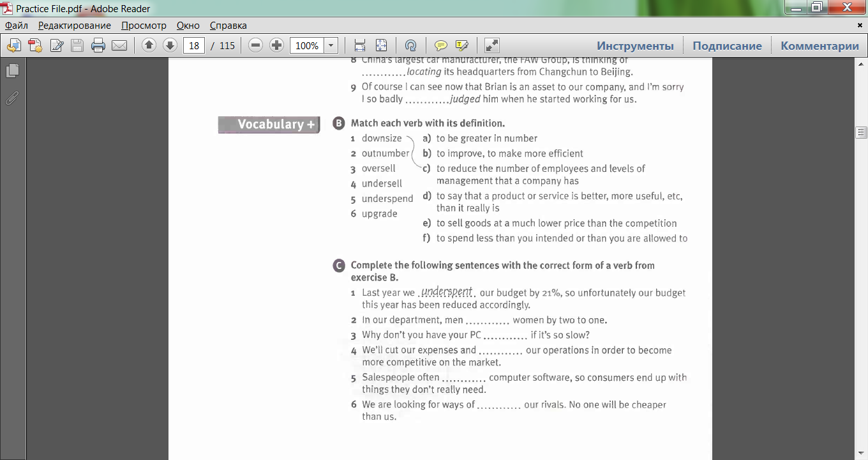Screen dimensions: 868x460
Task: Open the Подписание pane
Action: (727, 45)
